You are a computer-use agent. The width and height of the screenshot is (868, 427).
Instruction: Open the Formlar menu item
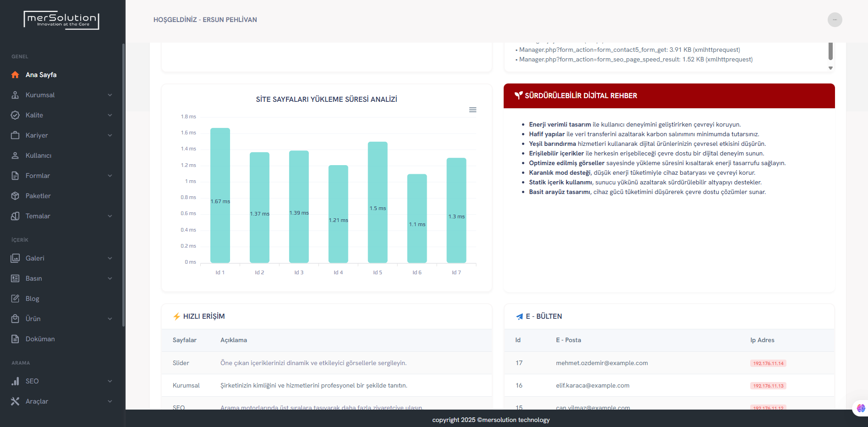tap(38, 176)
